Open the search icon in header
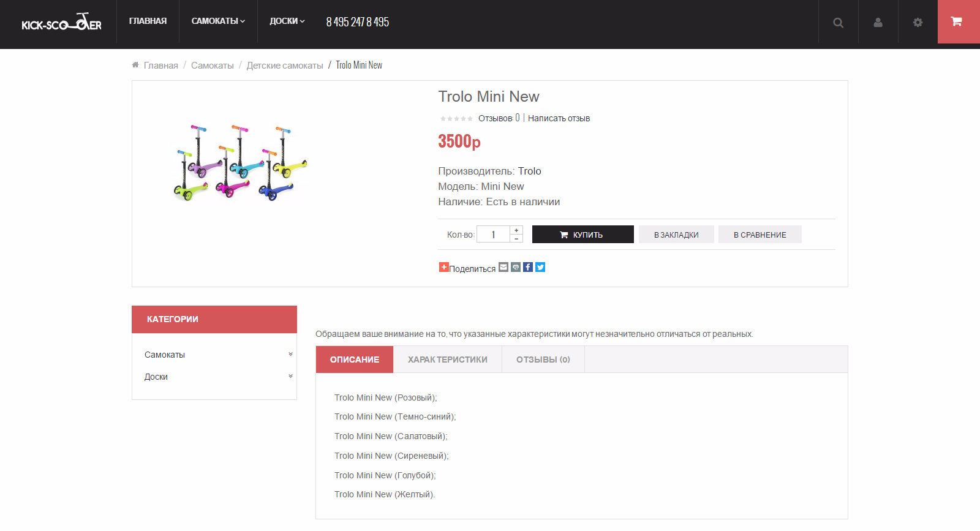 [839, 23]
